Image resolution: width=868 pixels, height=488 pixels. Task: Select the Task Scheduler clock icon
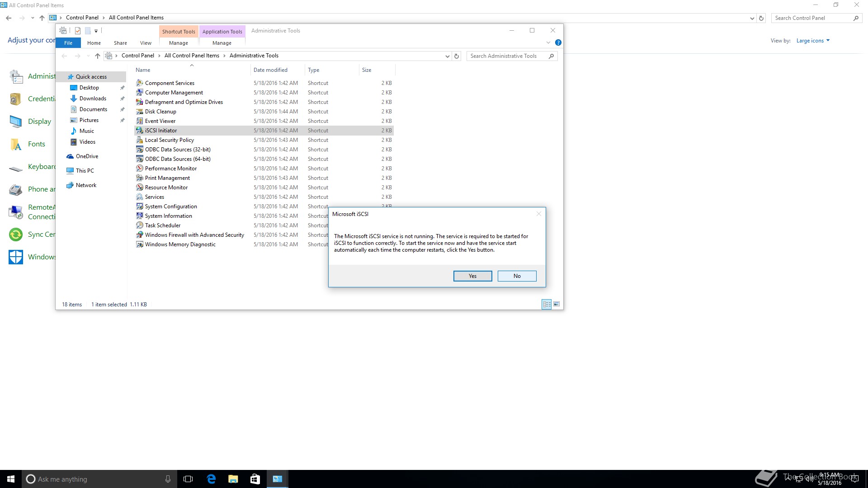click(140, 225)
